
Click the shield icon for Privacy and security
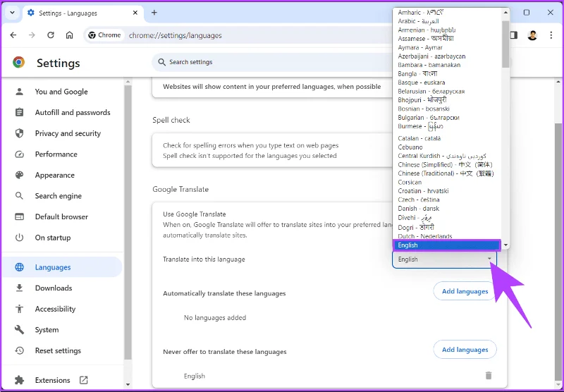20,133
